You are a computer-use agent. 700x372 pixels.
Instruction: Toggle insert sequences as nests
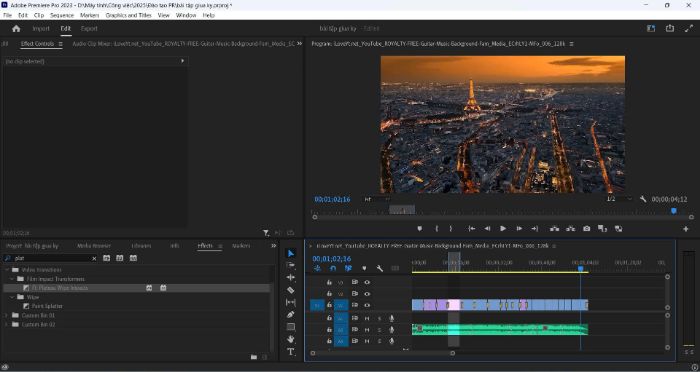point(317,268)
